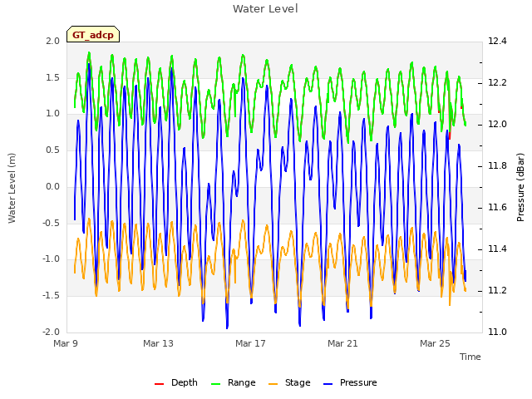Click the '-1.5' left axis value

coord(51,295)
